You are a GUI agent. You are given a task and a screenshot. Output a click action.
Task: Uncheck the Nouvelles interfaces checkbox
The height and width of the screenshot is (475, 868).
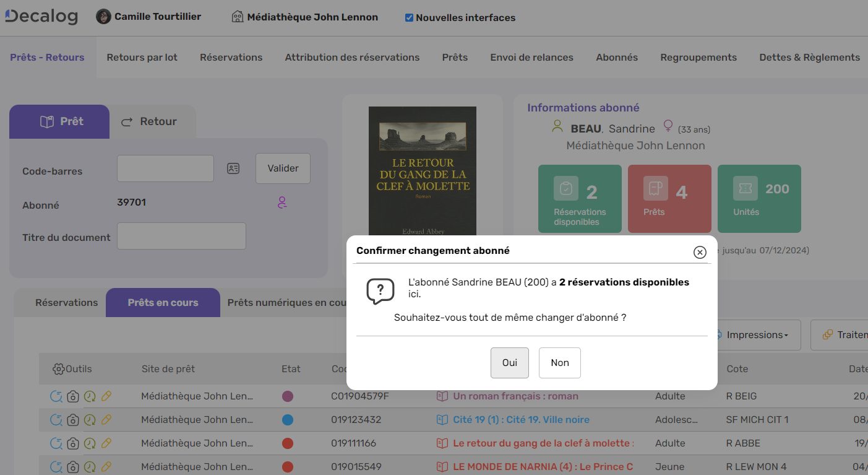[x=408, y=17]
